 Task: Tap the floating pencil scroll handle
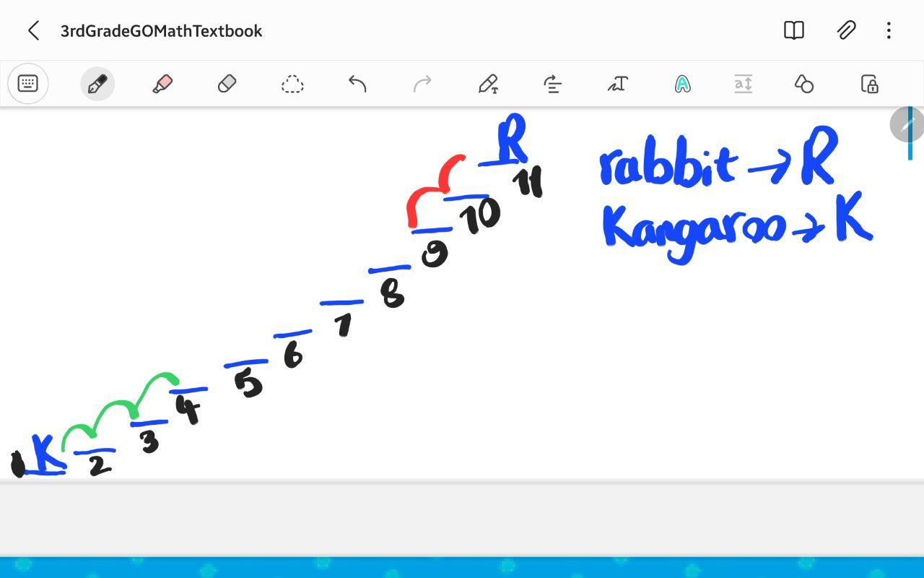(x=906, y=125)
